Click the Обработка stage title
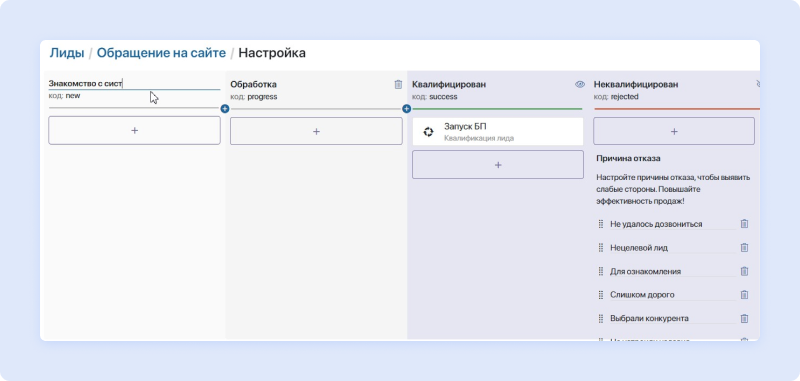This screenshot has height=381, width=800. click(x=253, y=85)
